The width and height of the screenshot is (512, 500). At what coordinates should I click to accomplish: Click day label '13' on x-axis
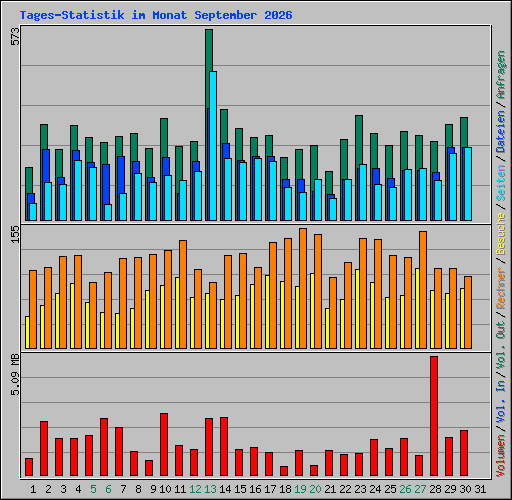pos(210,489)
